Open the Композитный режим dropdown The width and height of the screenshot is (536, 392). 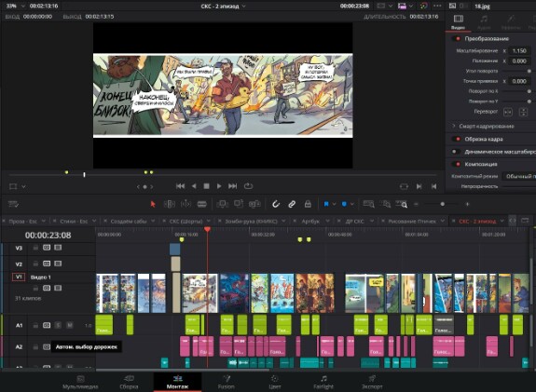coord(518,177)
